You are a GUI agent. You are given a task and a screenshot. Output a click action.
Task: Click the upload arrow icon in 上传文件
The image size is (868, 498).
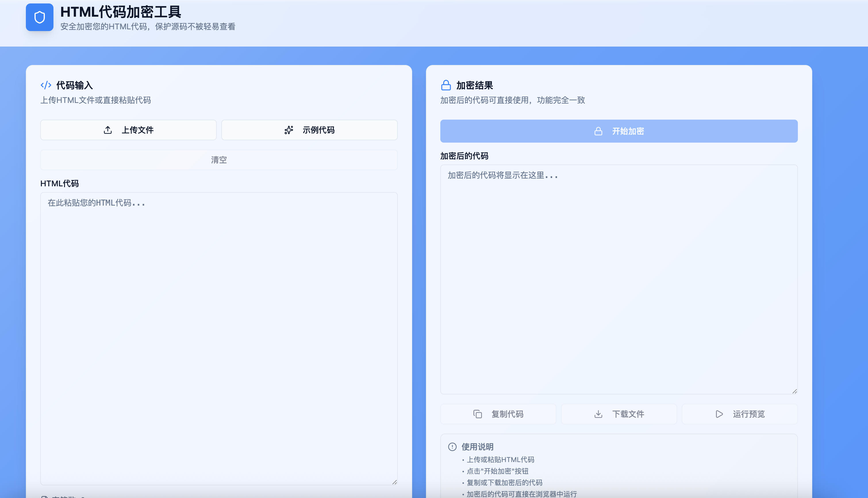(x=108, y=130)
